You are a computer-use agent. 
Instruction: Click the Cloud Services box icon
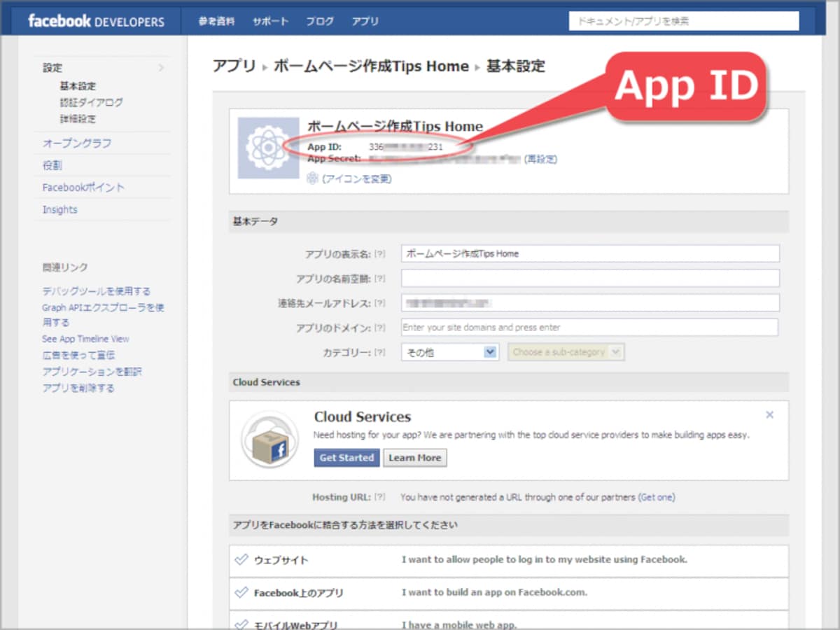(x=269, y=440)
